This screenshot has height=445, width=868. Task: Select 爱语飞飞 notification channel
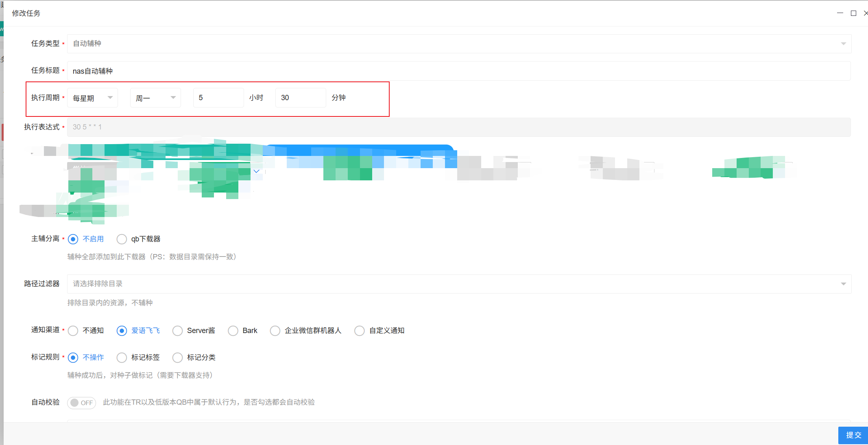tap(122, 331)
